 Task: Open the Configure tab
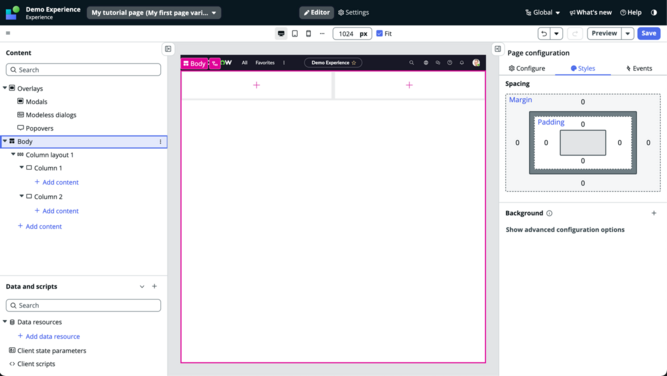tap(527, 68)
